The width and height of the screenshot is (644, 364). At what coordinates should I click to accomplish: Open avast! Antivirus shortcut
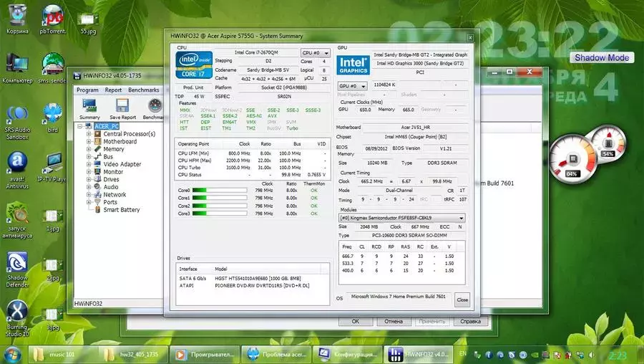(17, 171)
